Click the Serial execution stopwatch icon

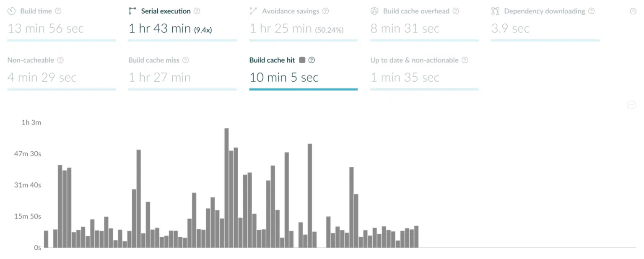coord(132,11)
